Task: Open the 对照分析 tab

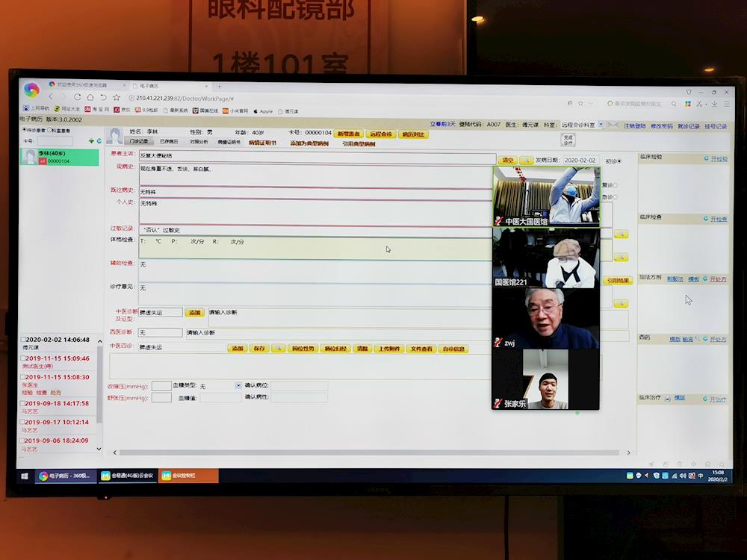Action: (x=199, y=141)
